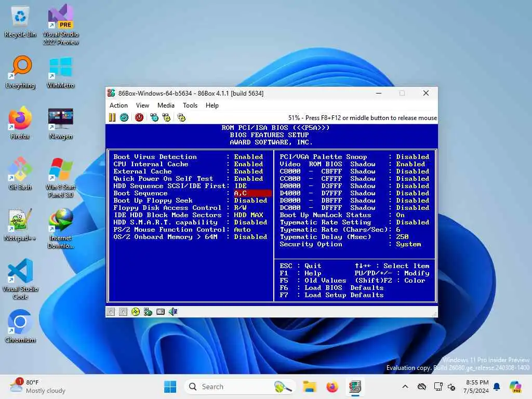This screenshot has width=532, height=399.
Task: Send Ctrl+Alt+Del using the teal keys icon
Action: pos(154,117)
